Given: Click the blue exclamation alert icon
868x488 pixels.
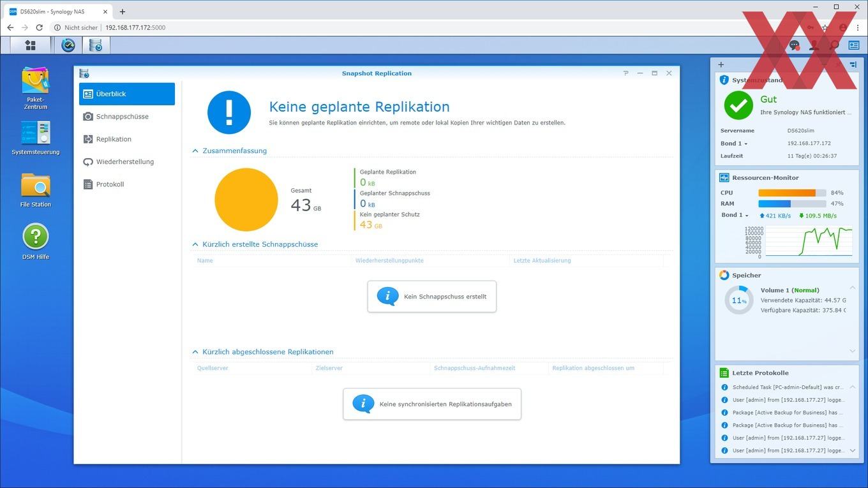Looking at the screenshot, I should (229, 112).
